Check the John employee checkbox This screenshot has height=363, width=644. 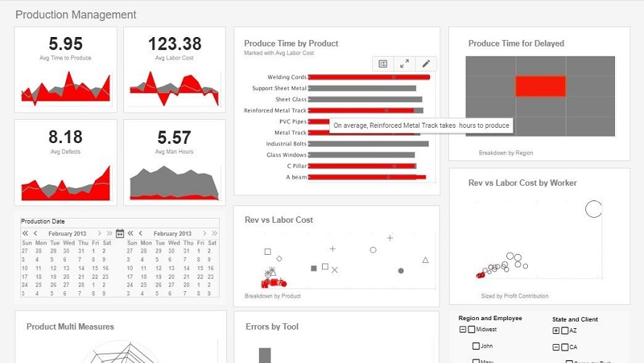tap(476, 346)
